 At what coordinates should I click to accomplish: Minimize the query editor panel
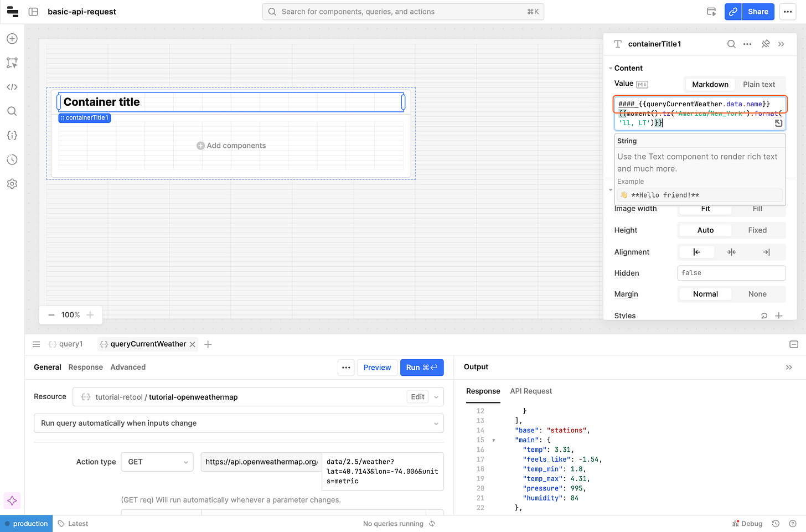(x=794, y=344)
